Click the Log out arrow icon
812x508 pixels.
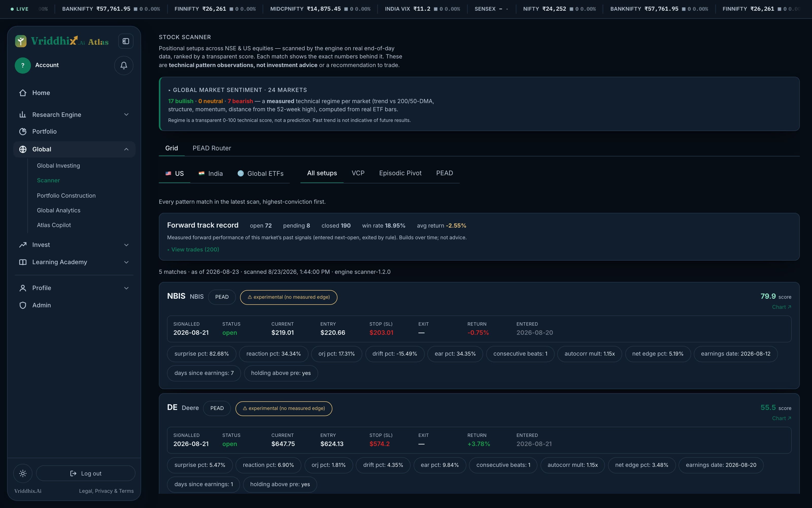(x=73, y=473)
